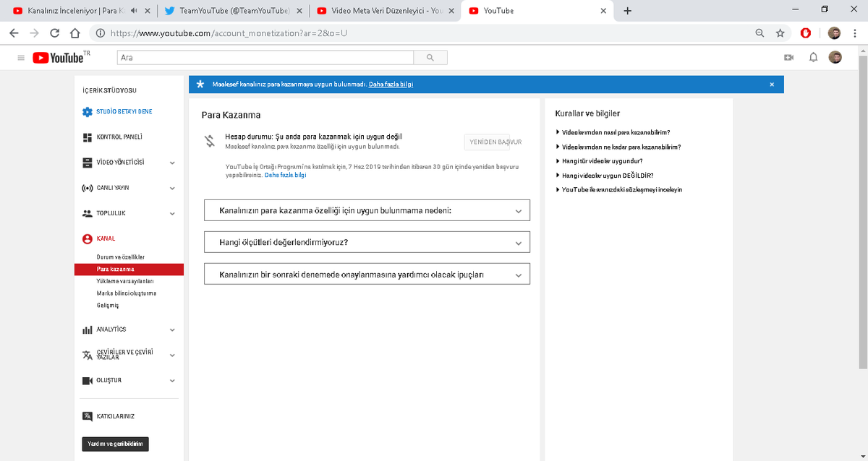Expand tips for next approval section
Viewport: 868px width, 461px height.
coord(367,275)
